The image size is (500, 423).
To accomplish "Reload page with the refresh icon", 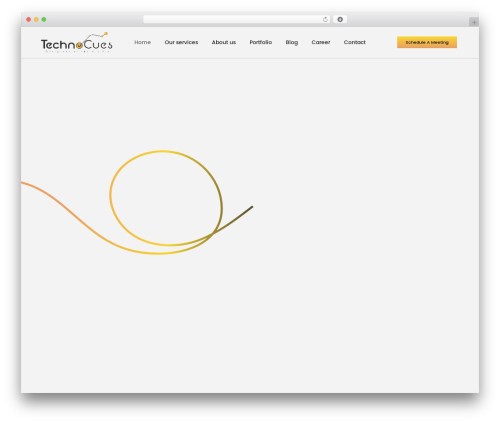I will tap(325, 20).
